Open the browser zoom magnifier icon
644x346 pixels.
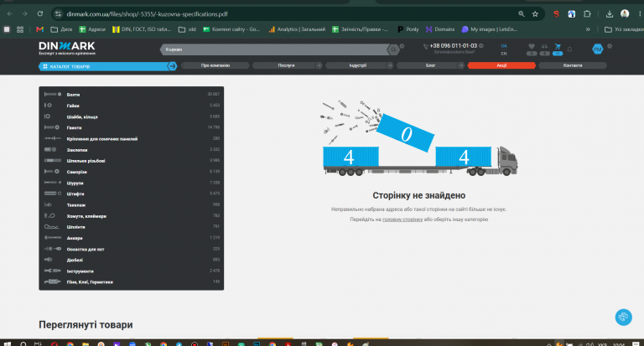coord(522,14)
